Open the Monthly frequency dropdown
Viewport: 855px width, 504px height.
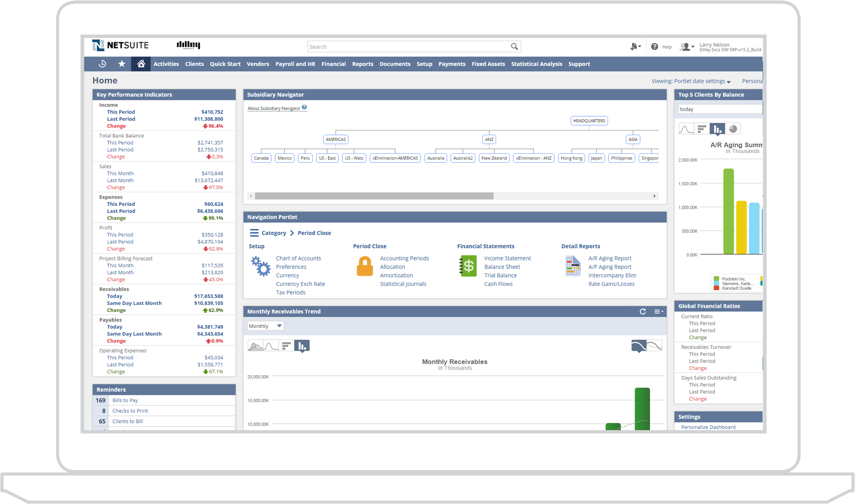click(265, 326)
